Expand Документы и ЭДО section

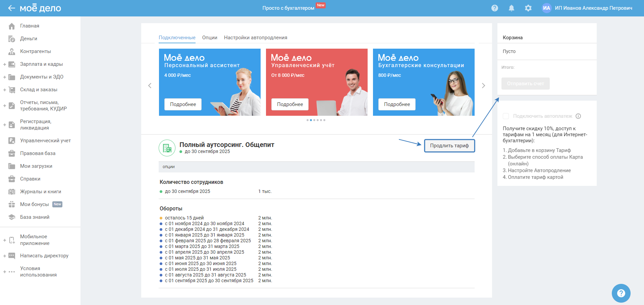(x=5, y=77)
